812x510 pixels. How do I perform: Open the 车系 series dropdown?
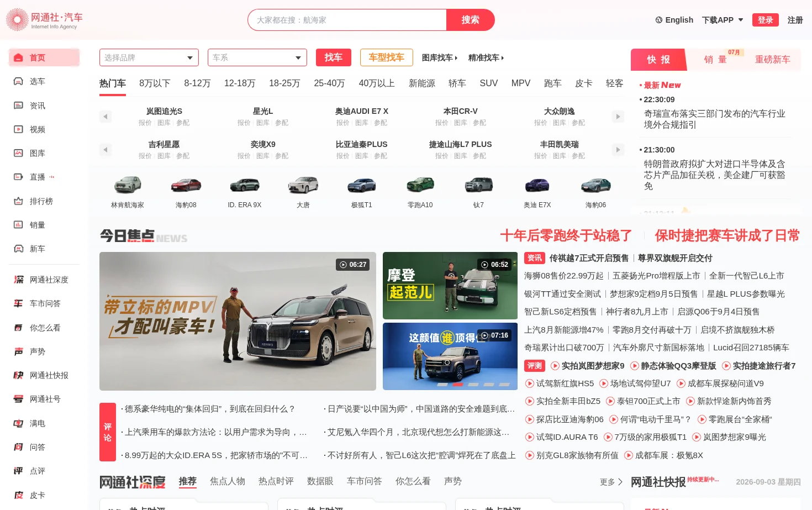(257, 57)
